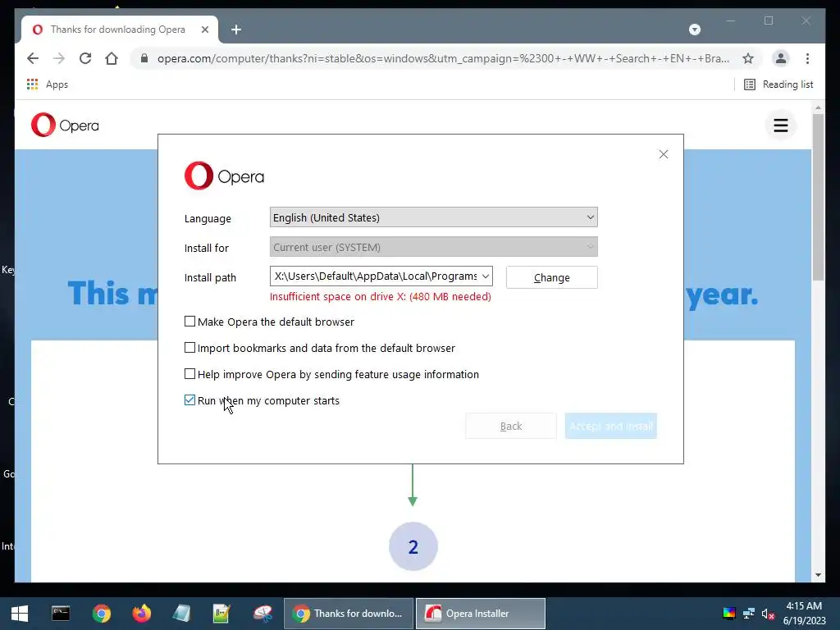Open Chrome three-dot menu
The image size is (840, 630).
click(807, 58)
